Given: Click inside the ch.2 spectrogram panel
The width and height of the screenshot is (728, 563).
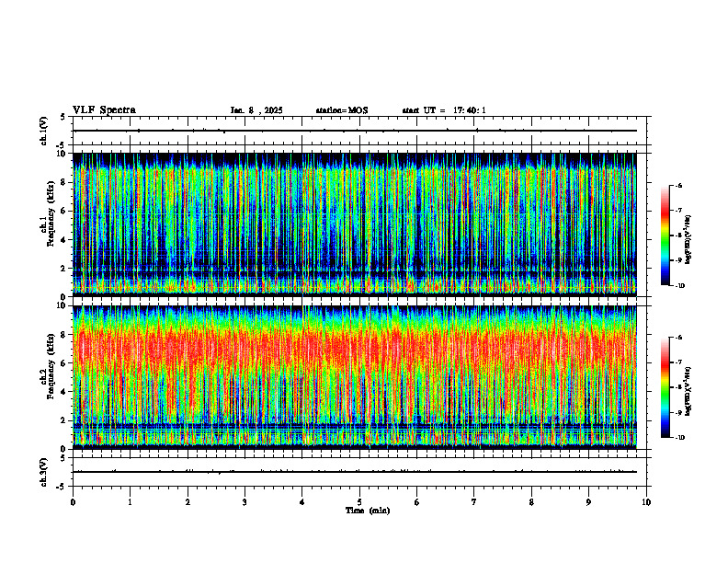Looking at the screenshot, I should (355, 377).
